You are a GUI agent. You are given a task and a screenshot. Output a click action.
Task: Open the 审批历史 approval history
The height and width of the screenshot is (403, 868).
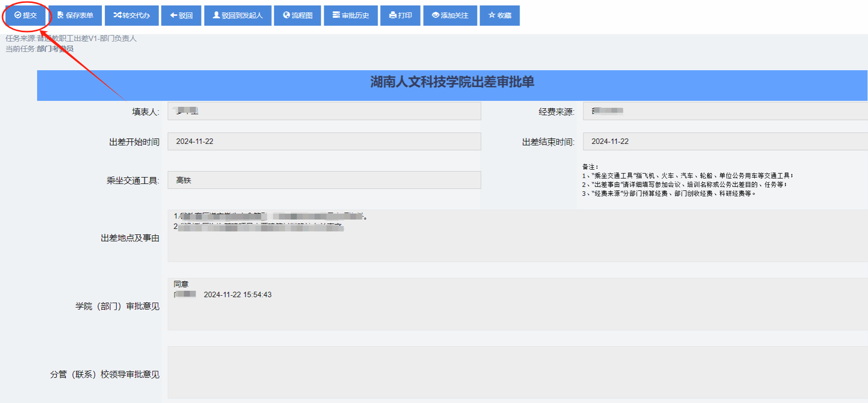pos(351,15)
